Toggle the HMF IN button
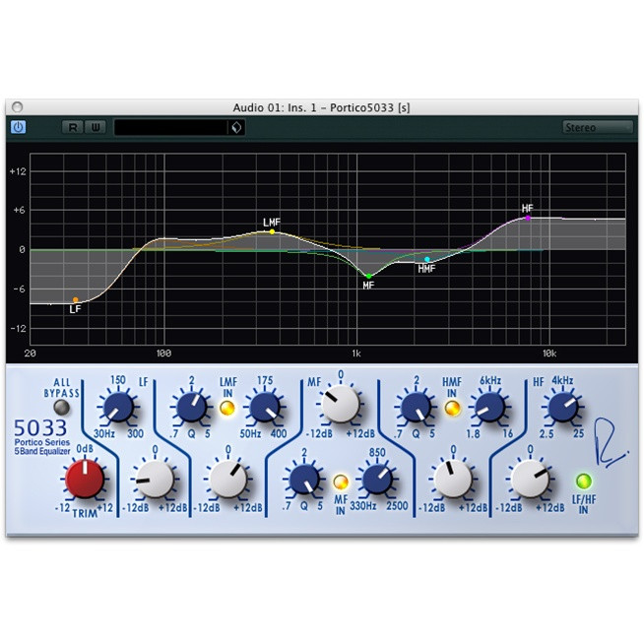 coord(452,408)
